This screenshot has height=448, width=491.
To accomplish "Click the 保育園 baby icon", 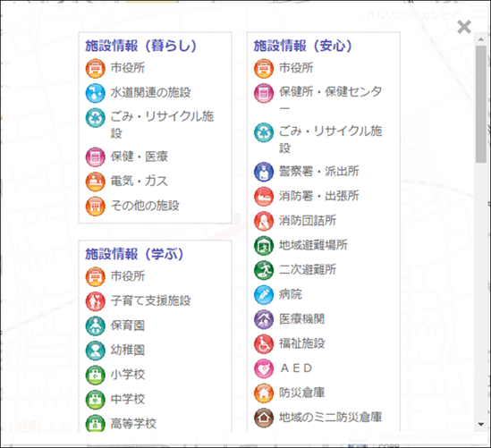I will pyautogui.click(x=95, y=325).
